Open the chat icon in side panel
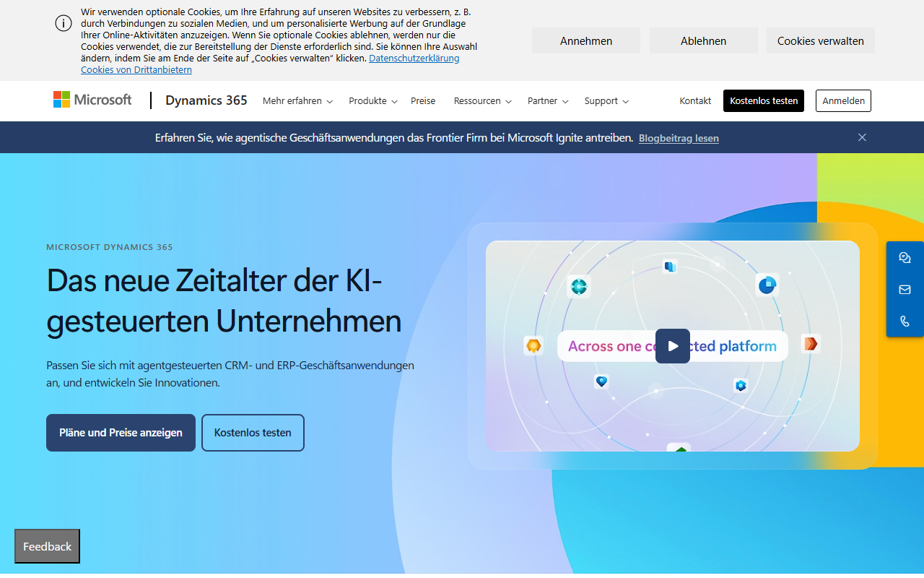This screenshot has width=924, height=578. [x=905, y=258]
